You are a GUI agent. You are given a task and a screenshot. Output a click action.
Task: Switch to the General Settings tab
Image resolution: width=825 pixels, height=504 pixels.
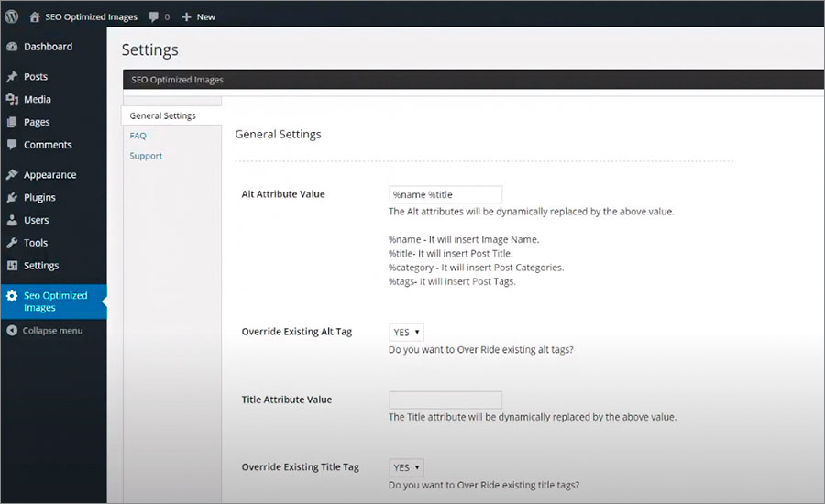pyautogui.click(x=171, y=115)
